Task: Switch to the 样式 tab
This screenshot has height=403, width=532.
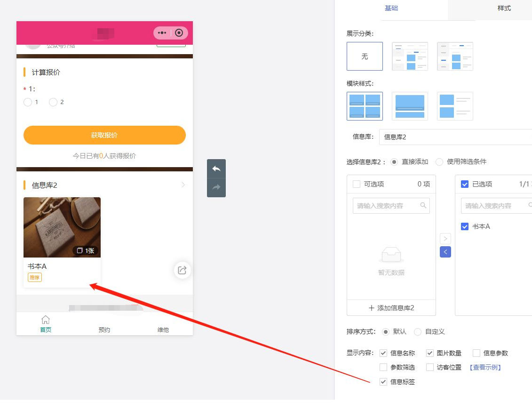Action: (504, 8)
